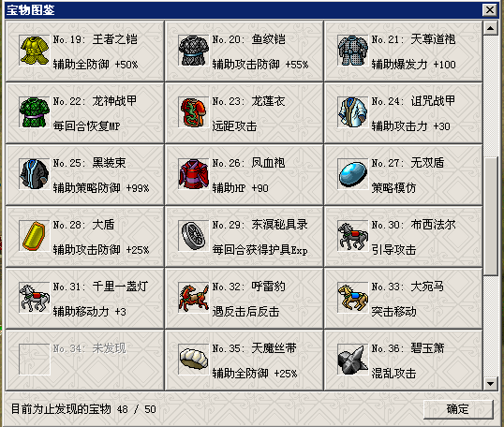Click the 鱼纹铠 black armor icon
The width and height of the screenshot is (504, 427).
(194, 51)
